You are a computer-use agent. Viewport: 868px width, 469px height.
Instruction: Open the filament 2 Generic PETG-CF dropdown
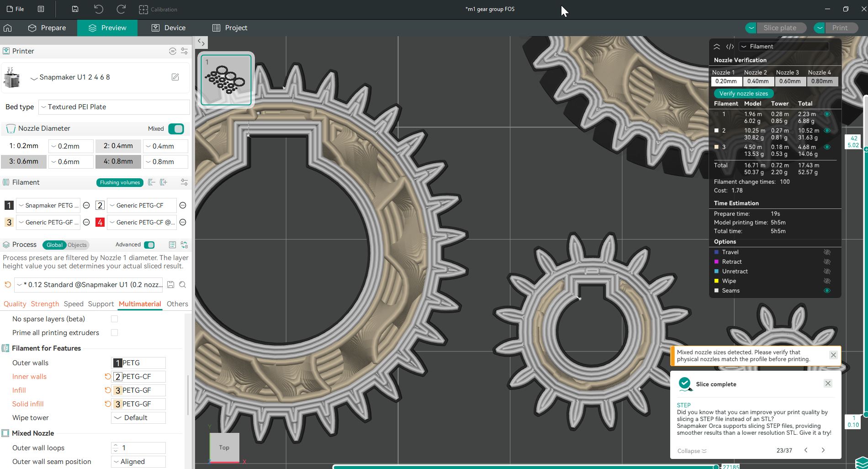[142, 206]
